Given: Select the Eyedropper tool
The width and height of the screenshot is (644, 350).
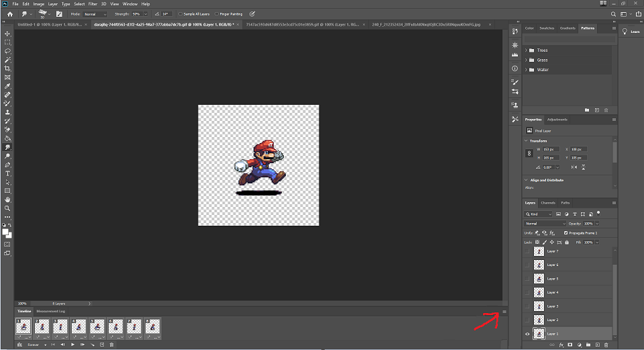Looking at the screenshot, I should (7, 86).
